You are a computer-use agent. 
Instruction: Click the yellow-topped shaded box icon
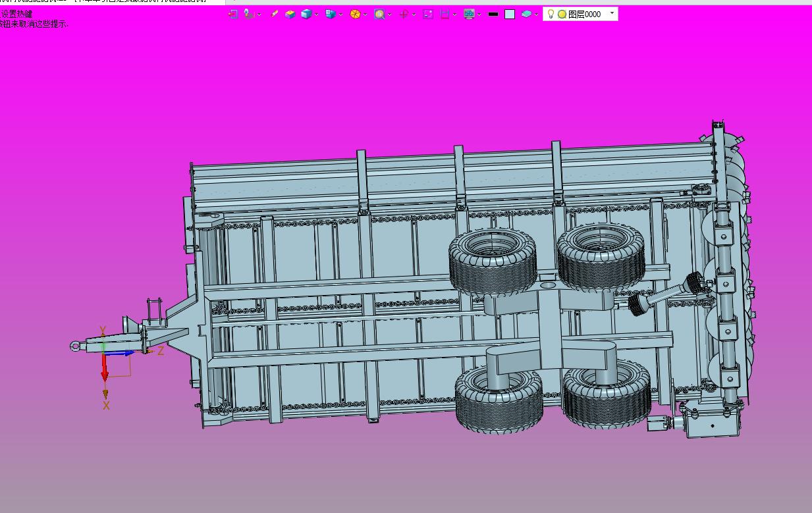coord(290,14)
